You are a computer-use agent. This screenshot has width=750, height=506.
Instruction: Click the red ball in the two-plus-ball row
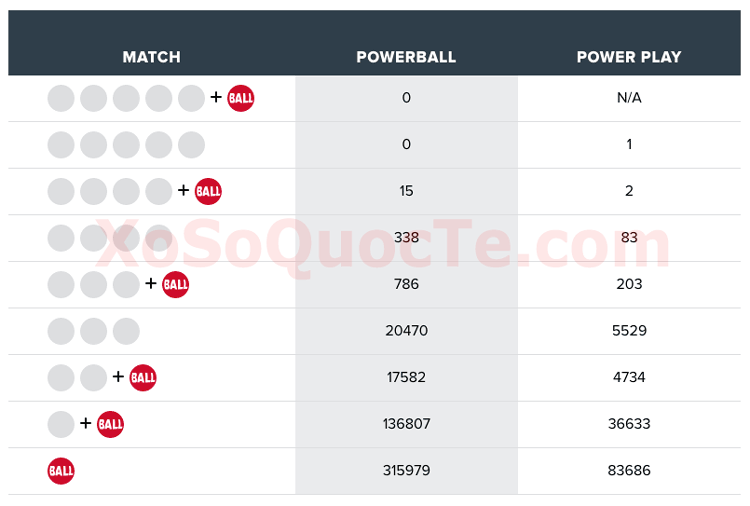[x=143, y=377]
